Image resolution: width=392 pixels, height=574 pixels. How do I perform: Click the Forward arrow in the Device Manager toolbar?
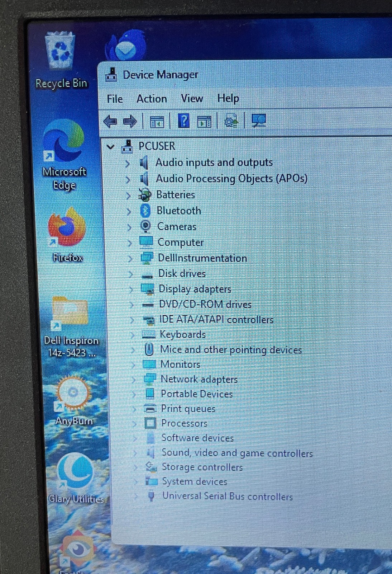pos(130,122)
